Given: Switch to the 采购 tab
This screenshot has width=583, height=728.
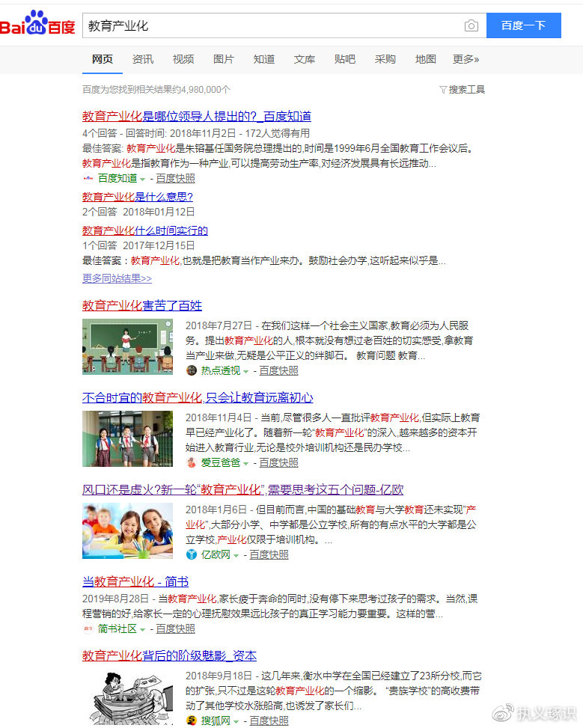Looking at the screenshot, I should [385, 59].
